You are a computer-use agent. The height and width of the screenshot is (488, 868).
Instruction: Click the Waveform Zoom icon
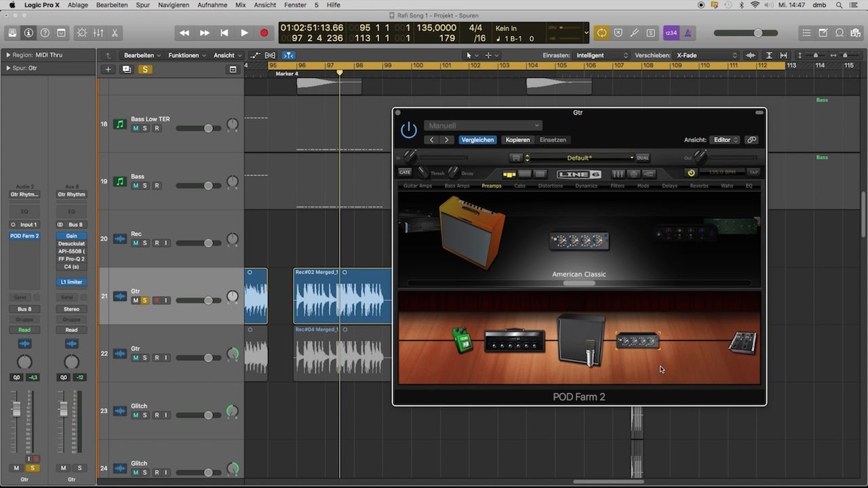[751, 56]
